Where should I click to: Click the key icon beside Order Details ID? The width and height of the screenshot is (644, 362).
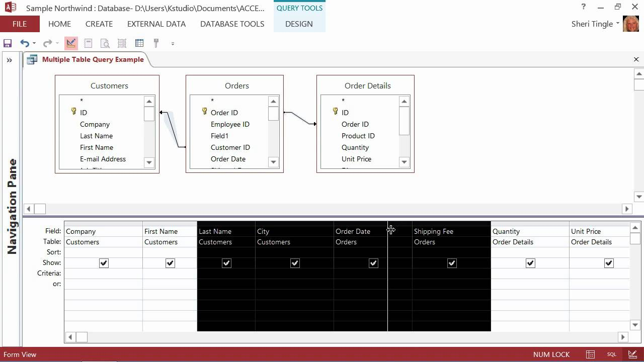coord(335,112)
